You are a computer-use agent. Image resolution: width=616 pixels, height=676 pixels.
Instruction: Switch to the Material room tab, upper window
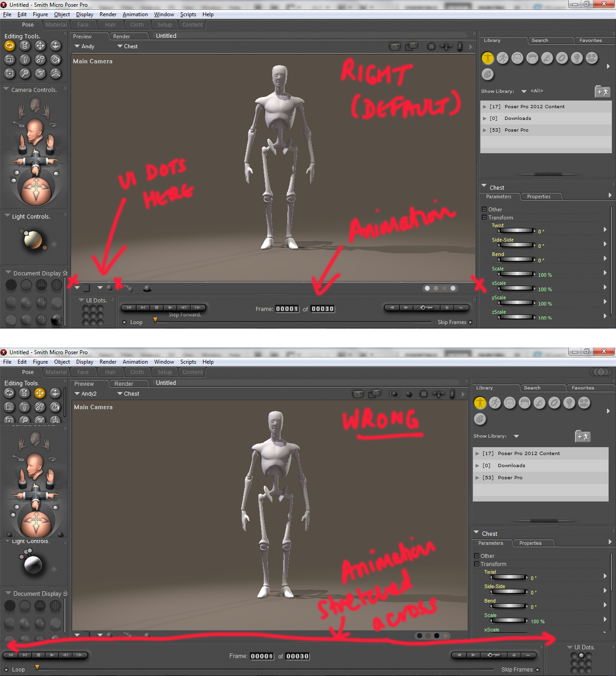click(56, 25)
